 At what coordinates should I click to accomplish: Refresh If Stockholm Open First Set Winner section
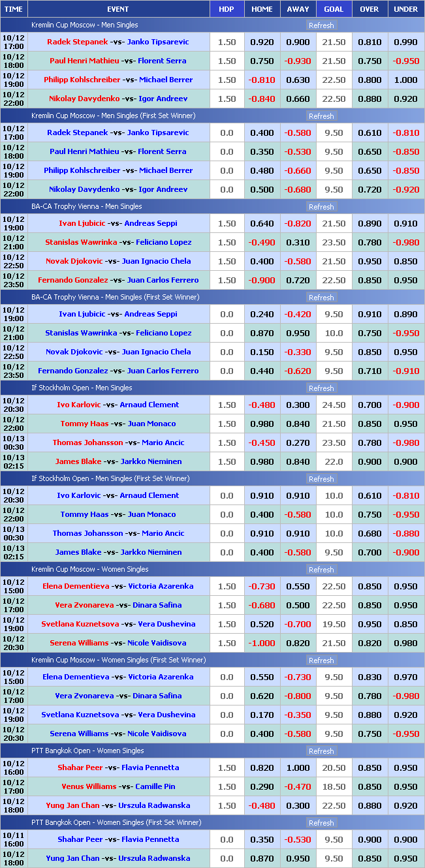[321, 479]
